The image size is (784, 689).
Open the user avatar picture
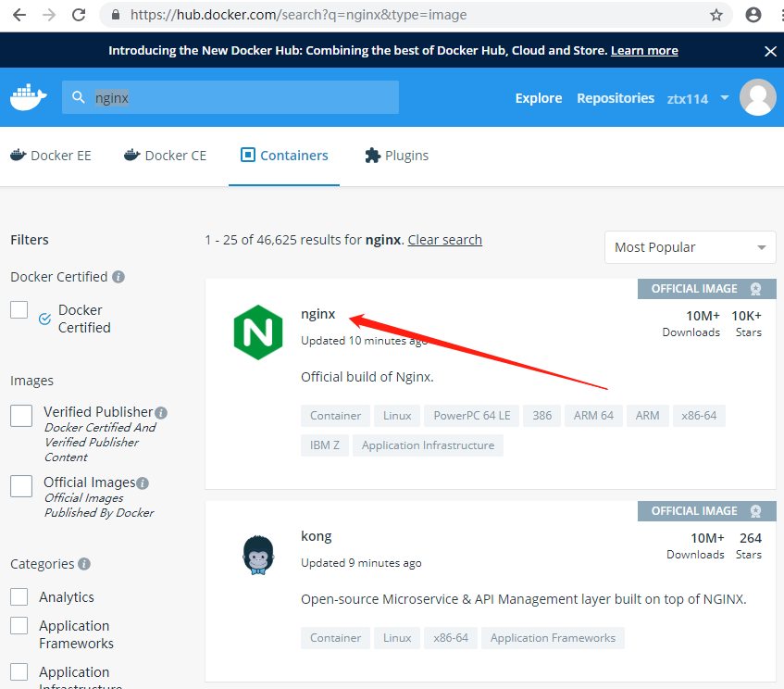click(x=757, y=97)
